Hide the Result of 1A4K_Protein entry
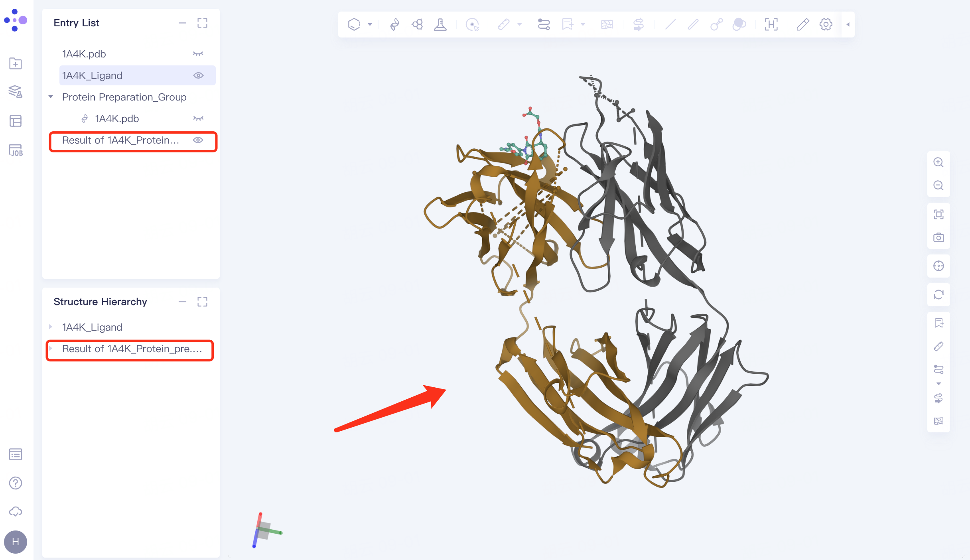This screenshot has width=970, height=560. point(199,140)
